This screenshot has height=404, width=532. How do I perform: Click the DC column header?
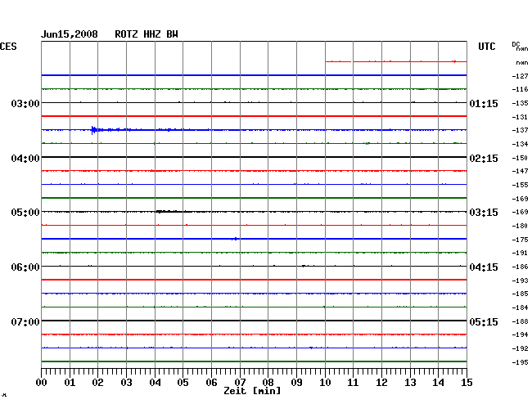[x=516, y=44]
